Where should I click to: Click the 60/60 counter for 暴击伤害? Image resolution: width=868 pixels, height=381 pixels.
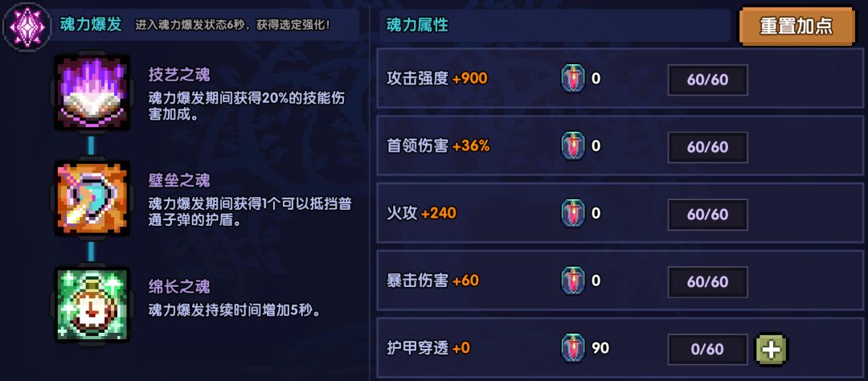[x=707, y=282]
